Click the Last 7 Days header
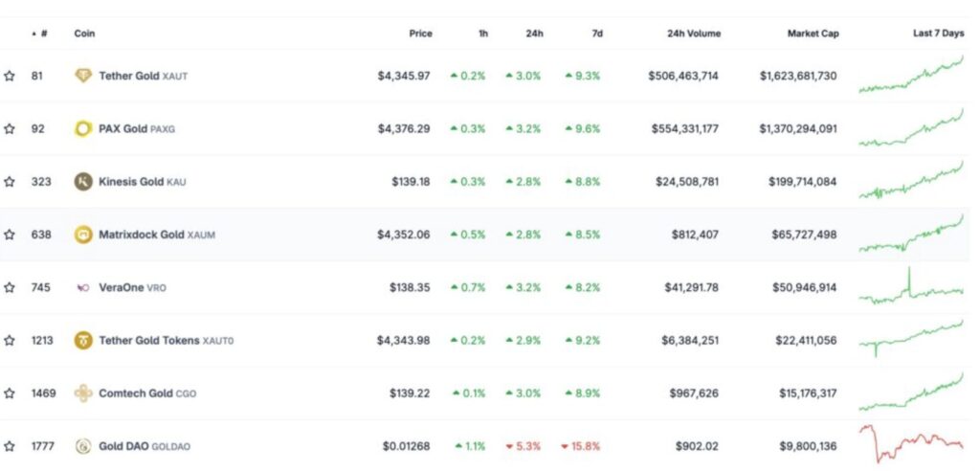This screenshot has width=980, height=471. tap(939, 34)
